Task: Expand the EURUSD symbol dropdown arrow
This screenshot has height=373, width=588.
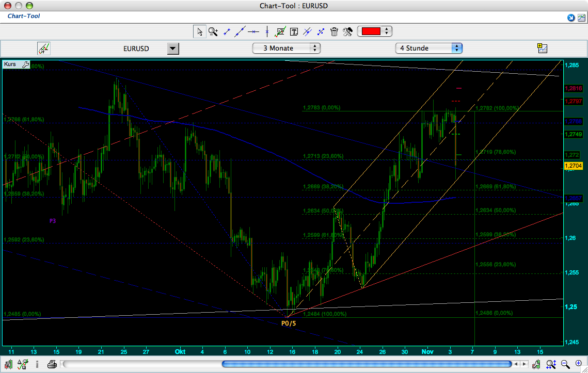Action: [173, 48]
